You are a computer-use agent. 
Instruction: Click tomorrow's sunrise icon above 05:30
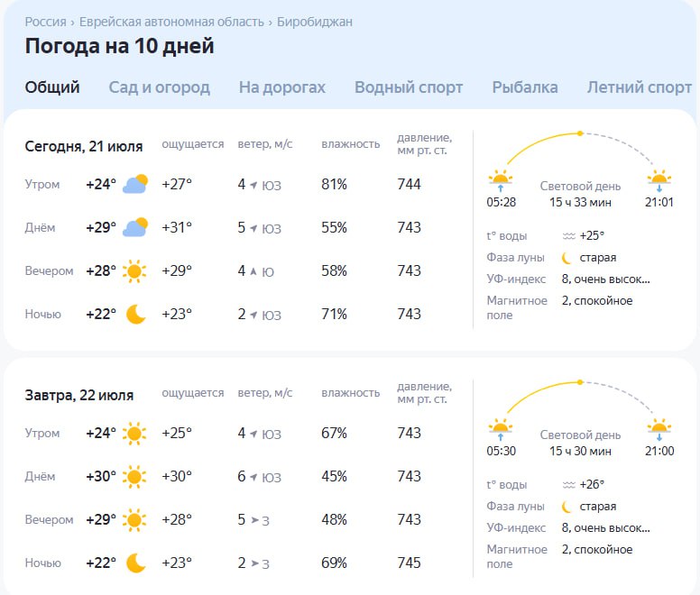[x=501, y=429]
